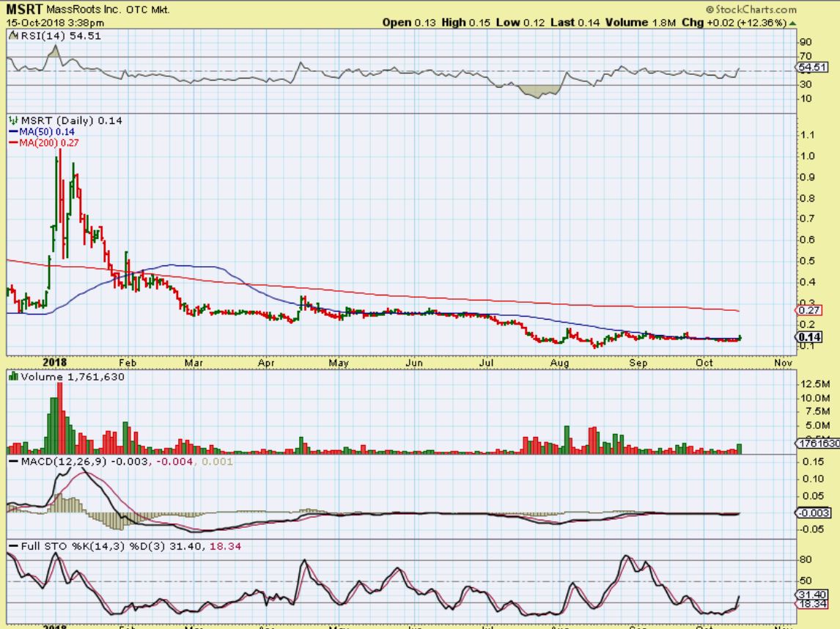Click the High 0.15 header value

tap(465, 23)
